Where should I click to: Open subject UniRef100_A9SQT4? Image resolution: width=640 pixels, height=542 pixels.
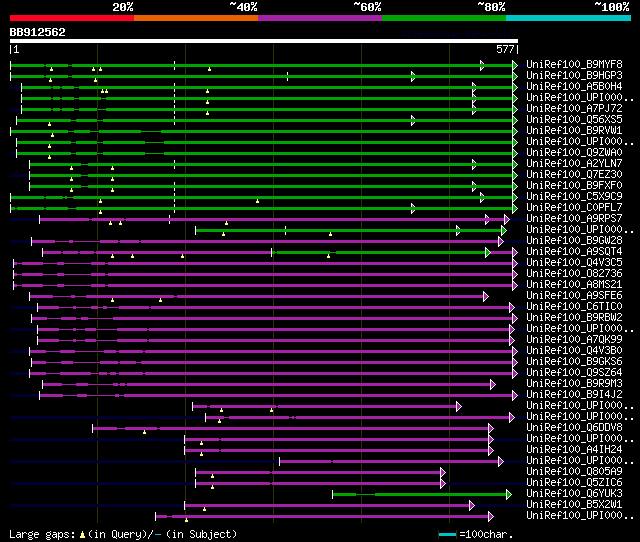574,252
